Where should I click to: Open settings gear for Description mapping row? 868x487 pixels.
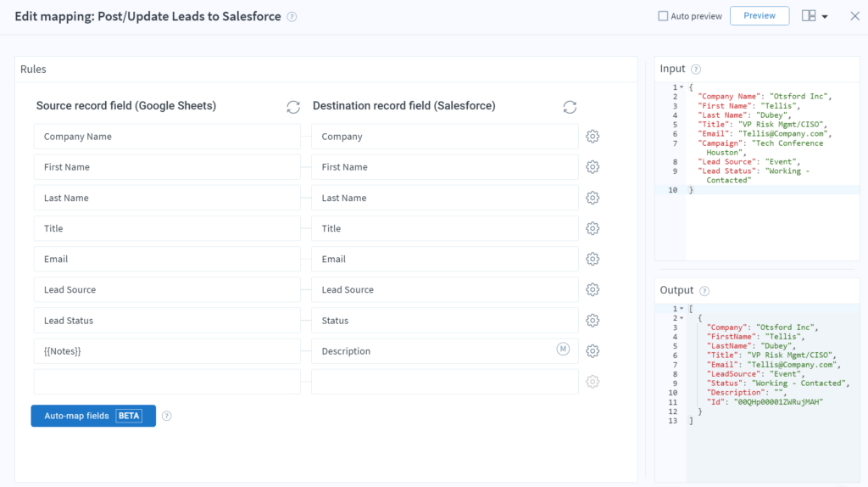[x=593, y=351]
